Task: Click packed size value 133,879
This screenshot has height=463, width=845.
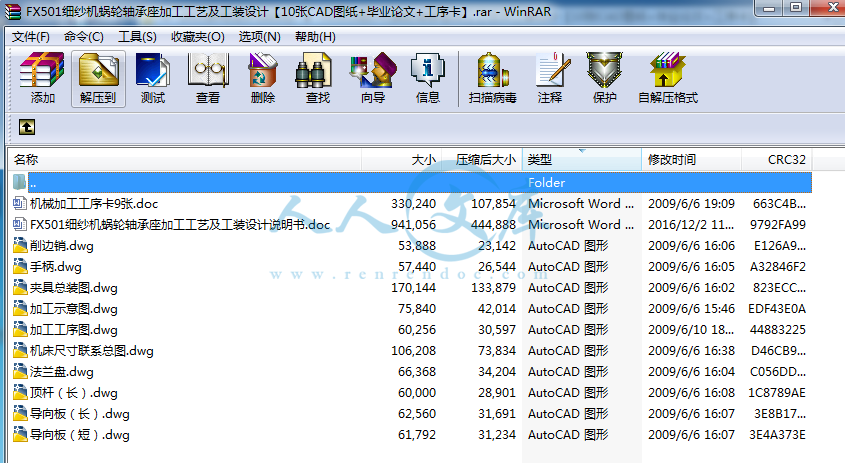Action: click(493, 288)
